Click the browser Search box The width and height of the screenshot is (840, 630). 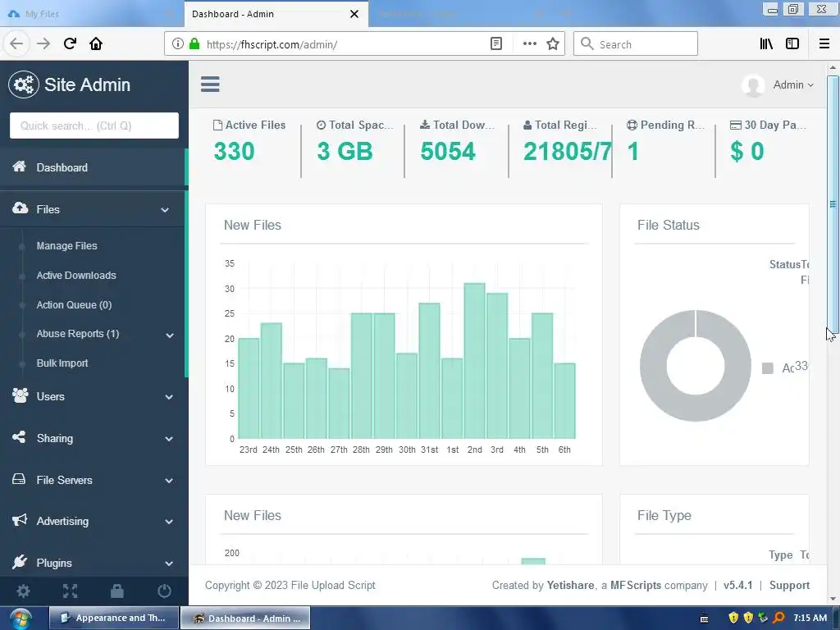pyautogui.click(x=636, y=44)
